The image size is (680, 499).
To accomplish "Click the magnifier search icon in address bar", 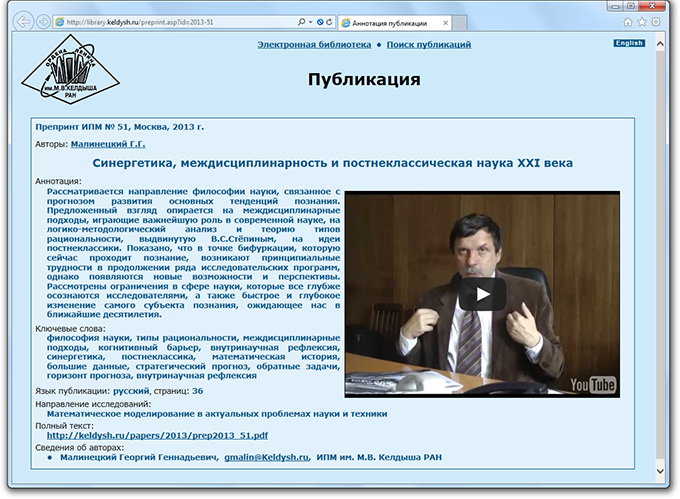I will coord(301,22).
